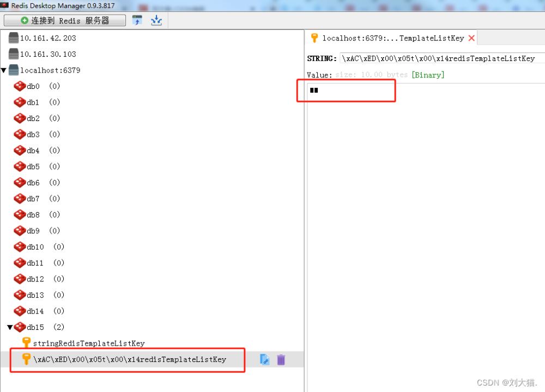Screen dimensions: 545x392
Task: Click the STRING key name input field
Action: (x=441, y=58)
